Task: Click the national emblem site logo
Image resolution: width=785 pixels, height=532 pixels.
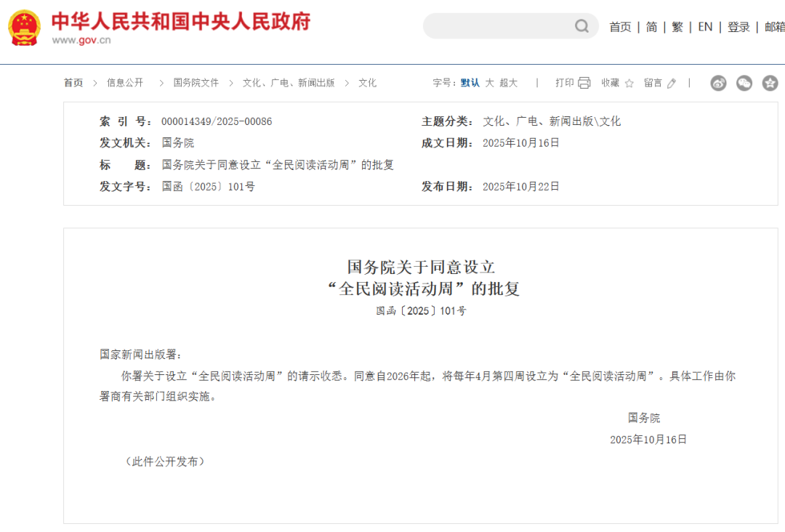Action: pos(23,25)
